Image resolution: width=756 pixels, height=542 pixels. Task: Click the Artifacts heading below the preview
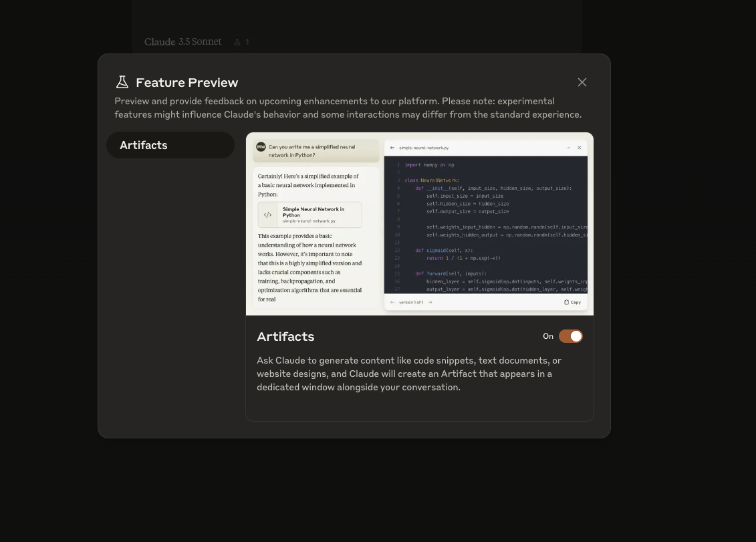pos(285,337)
